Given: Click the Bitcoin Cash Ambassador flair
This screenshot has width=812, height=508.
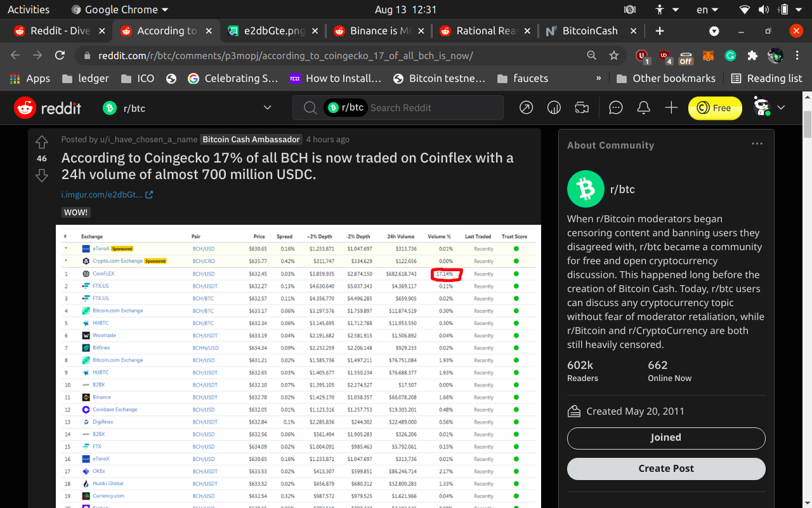Looking at the screenshot, I should click(251, 140).
